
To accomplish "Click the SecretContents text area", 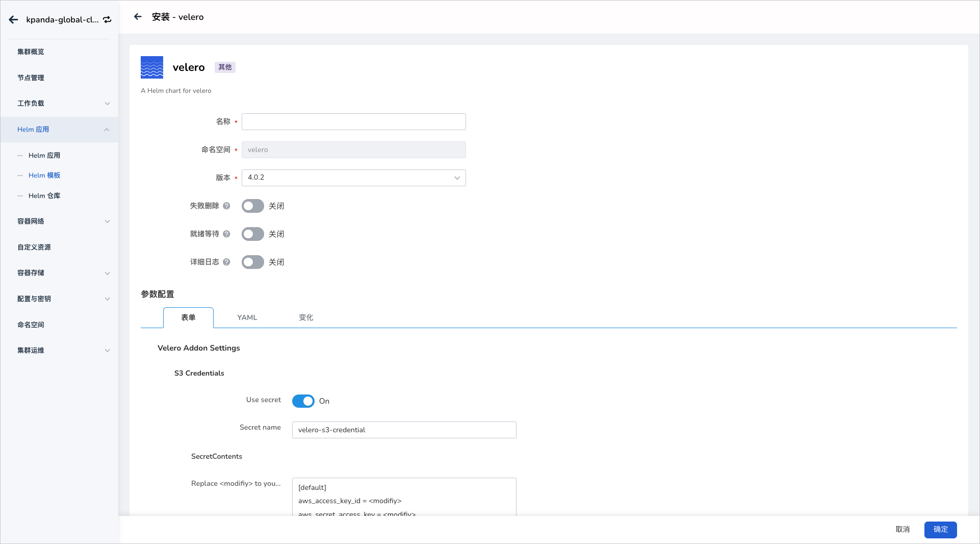I will pyautogui.click(x=404, y=497).
